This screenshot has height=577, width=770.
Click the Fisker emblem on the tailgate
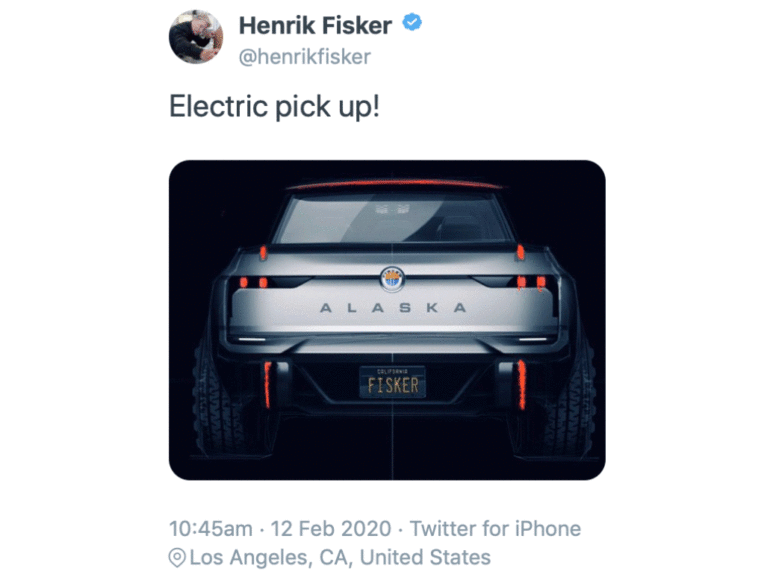coord(392,279)
